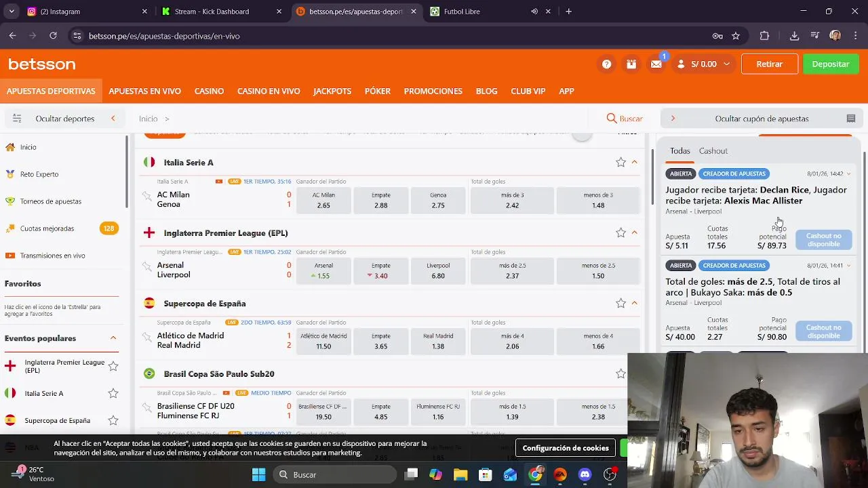Open the account balance S/ 0.00 dropdown

point(704,64)
